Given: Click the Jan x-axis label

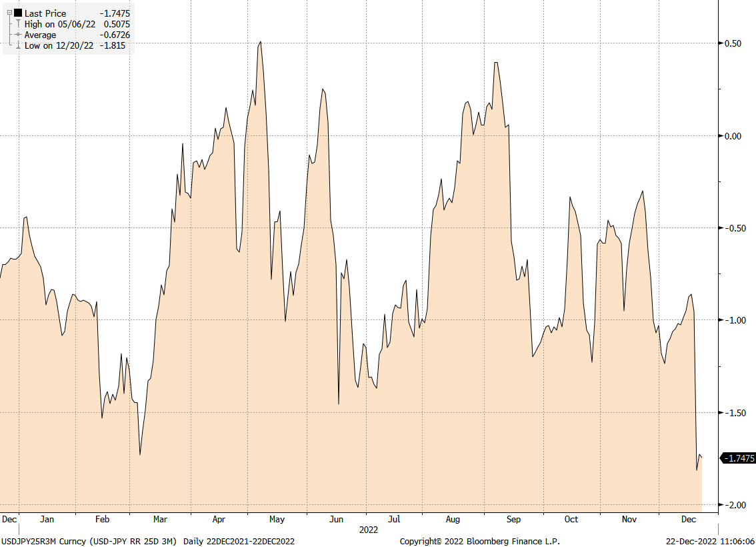Looking at the screenshot, I should (x=47, y=520).
